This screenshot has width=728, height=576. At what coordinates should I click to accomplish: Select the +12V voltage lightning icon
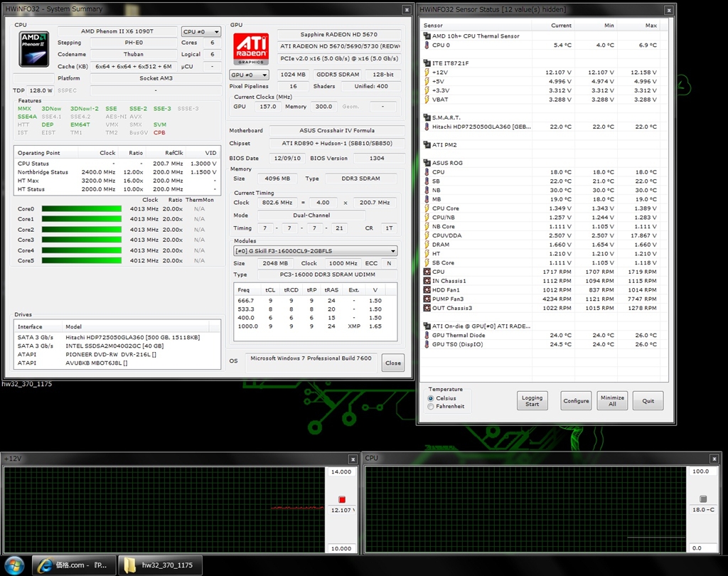pos(427,73)
